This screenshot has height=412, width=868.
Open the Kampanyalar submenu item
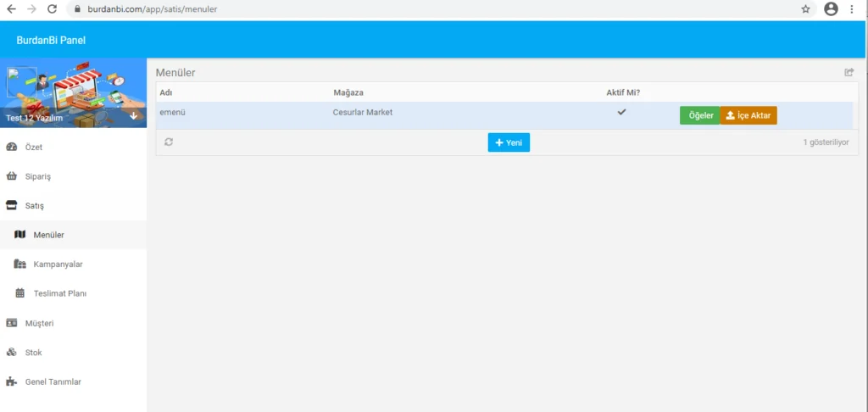pos(73,264)
